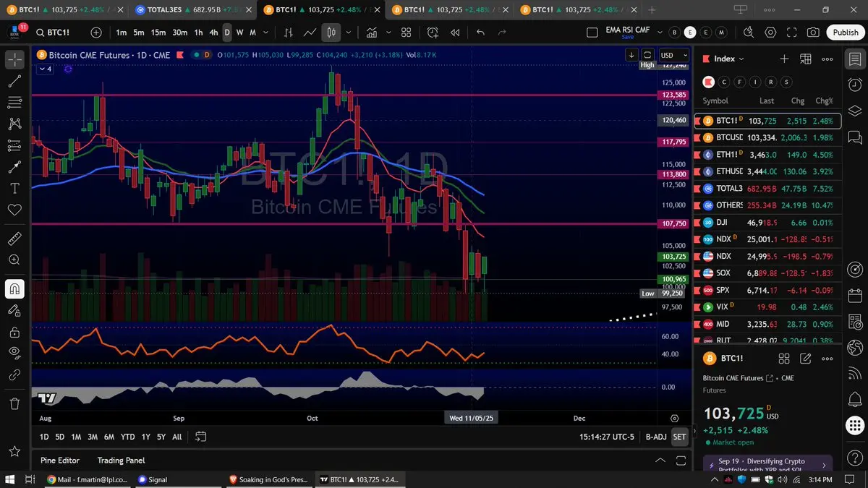868x488 pixels.
Task: Collapse the bottom Pine Editor panel chevron
Action: tap(660, 461)
